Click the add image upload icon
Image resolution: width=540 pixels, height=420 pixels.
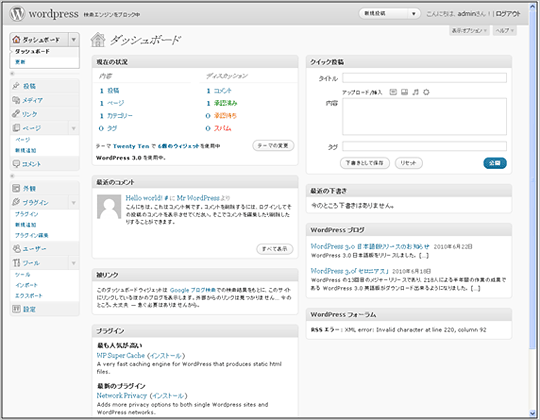(x=393, y=92)
